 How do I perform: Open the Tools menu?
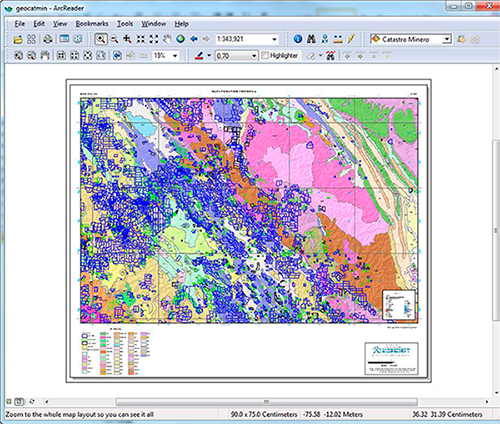[x=125, y=24]
